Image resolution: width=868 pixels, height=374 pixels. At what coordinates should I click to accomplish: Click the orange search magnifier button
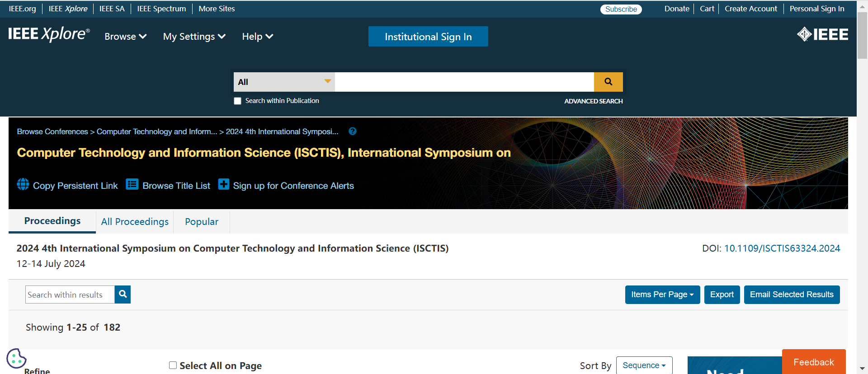point(608,82)
